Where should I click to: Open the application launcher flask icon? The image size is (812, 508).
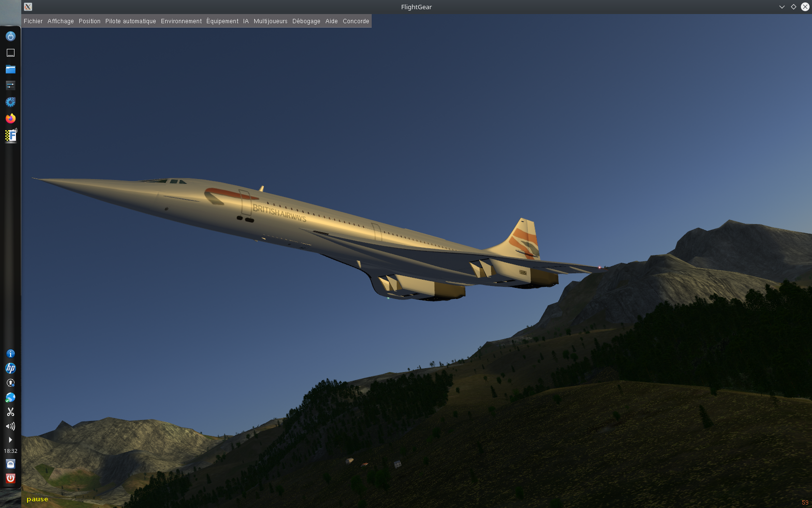click(x=11, y=36)
